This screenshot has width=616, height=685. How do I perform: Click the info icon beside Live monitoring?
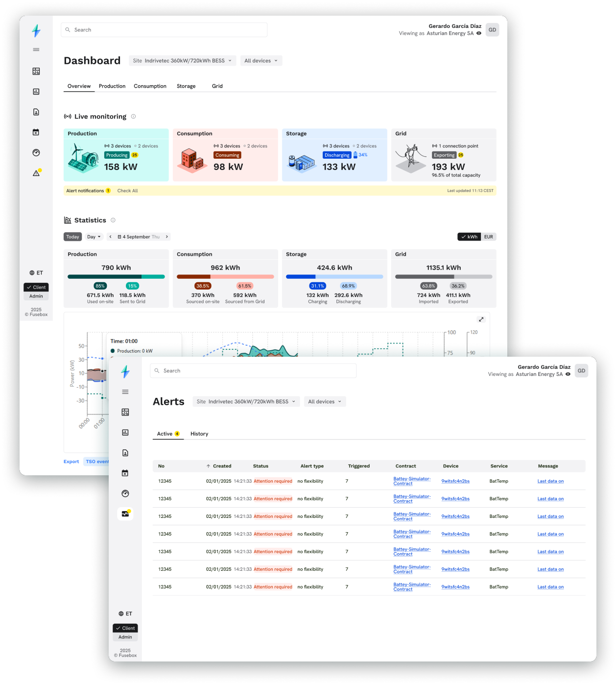point(133,117)
